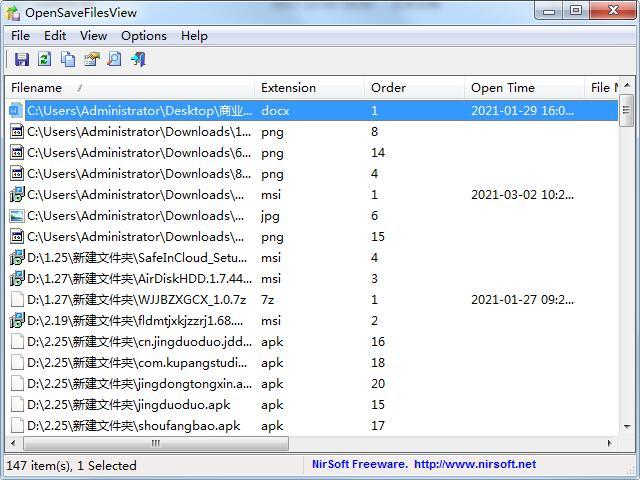Screen dimensions: 640x480
Task: Sort by the Filename column header
Action: pyautogui.click(x=130, y=88)
